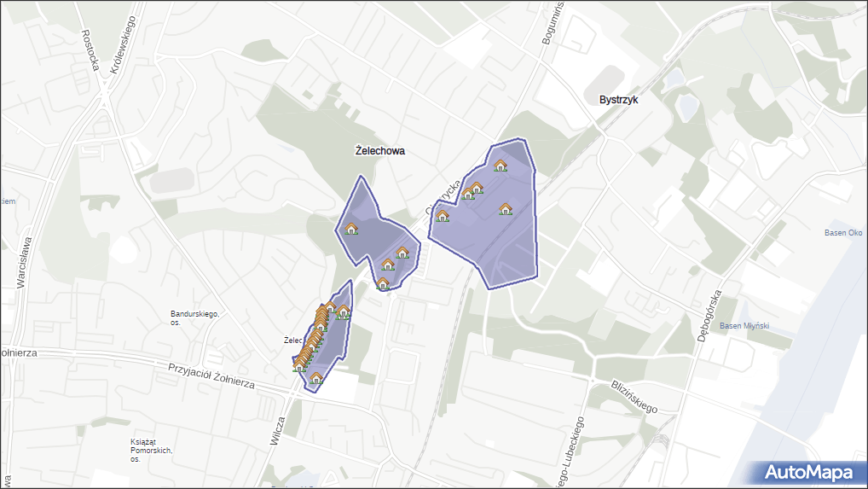
Task: Click the Basen Oko water label
Action: pos(843,234)
